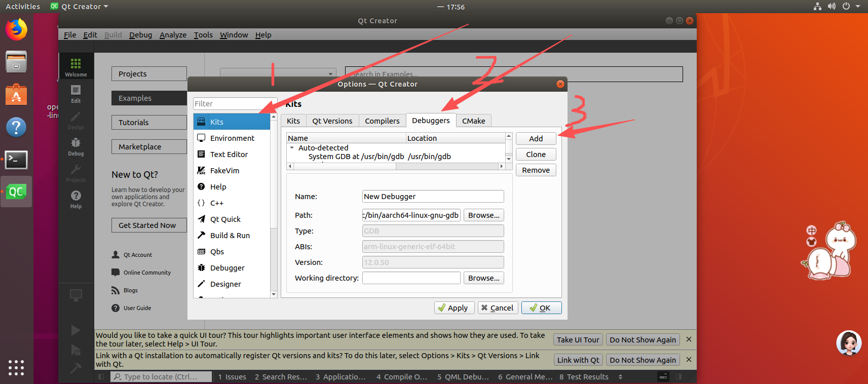Image resolution: width=868 pixels, height=384 pixels.
Task: Click Add to create a debugger
Action: coord(536,138)
